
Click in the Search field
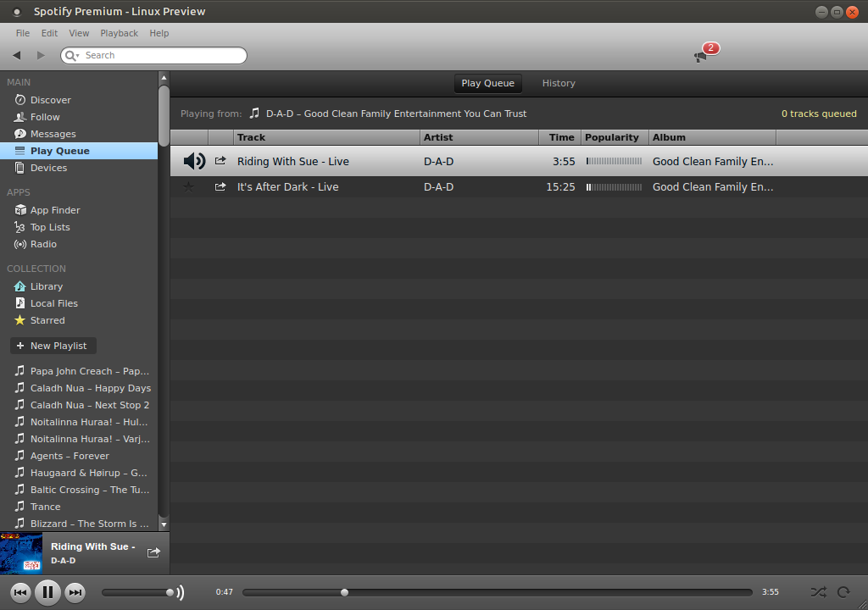pyautogui.click(x=161, y=55)
